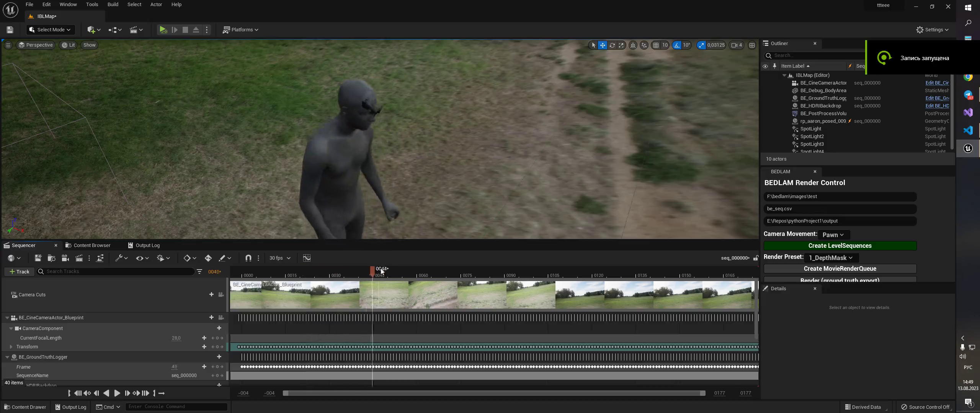Open the Select Mode dropdown
The width and height of the screenshot is (980, 413).
pyautogui.click(x=50, y=30)
